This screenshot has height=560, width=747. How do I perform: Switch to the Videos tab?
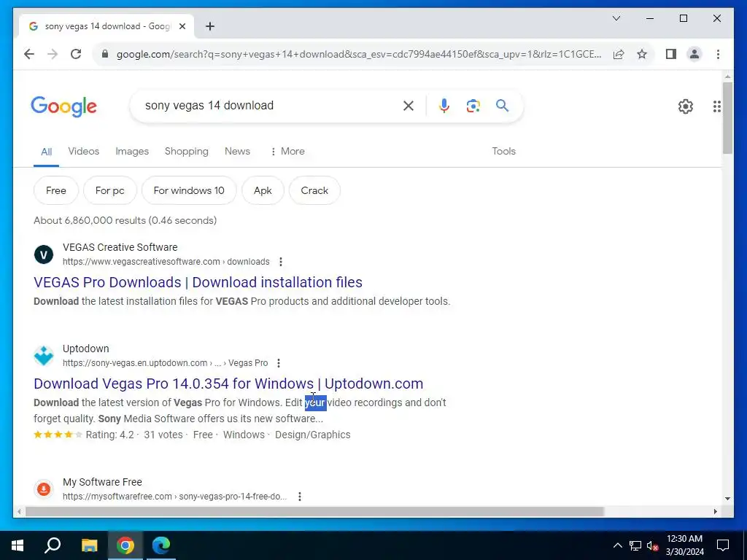(83, 151)
